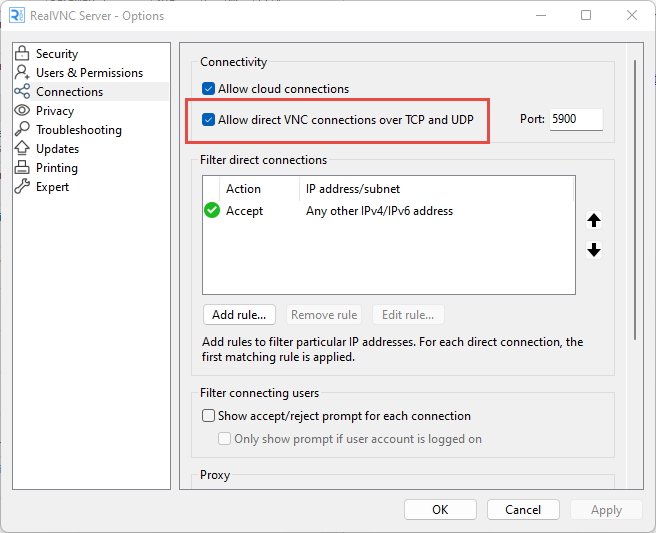656x533 pixels.
Task: Click the Updates download icon
Action: pyautogui.click(x=22, y=149)
